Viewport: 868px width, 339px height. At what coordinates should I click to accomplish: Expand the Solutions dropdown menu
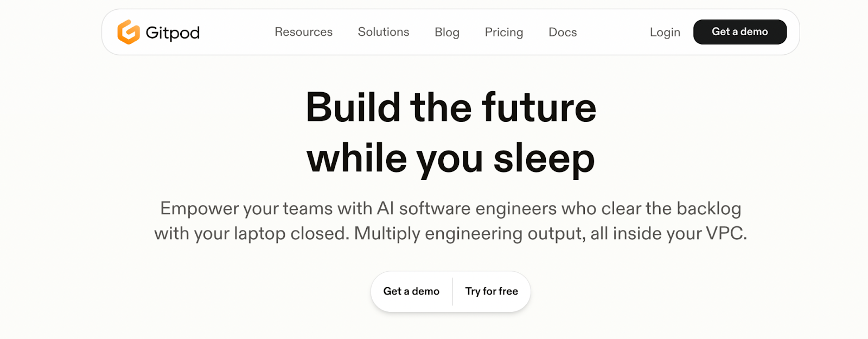(383, 33)
